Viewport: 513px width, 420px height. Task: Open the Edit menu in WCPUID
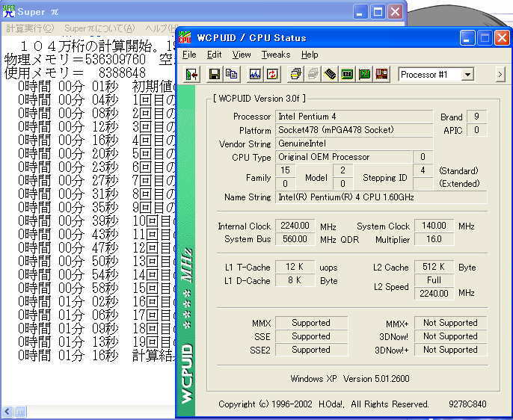point(215,55)
